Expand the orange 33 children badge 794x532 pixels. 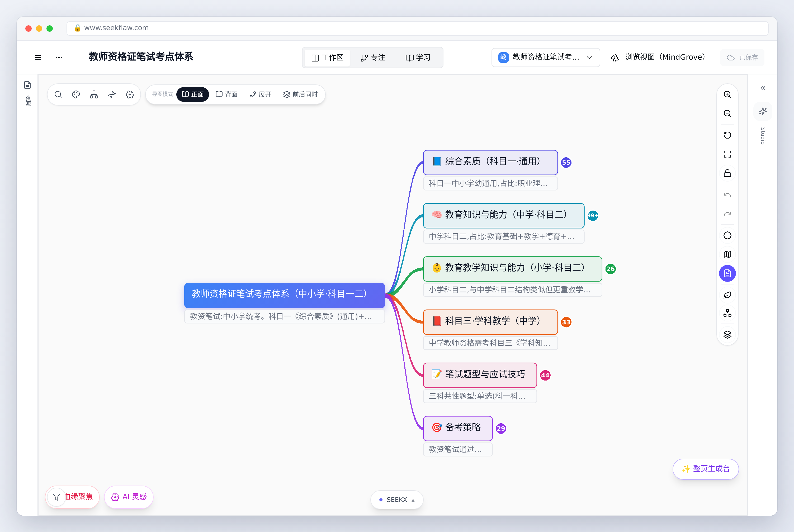click(x=566, y=322)
